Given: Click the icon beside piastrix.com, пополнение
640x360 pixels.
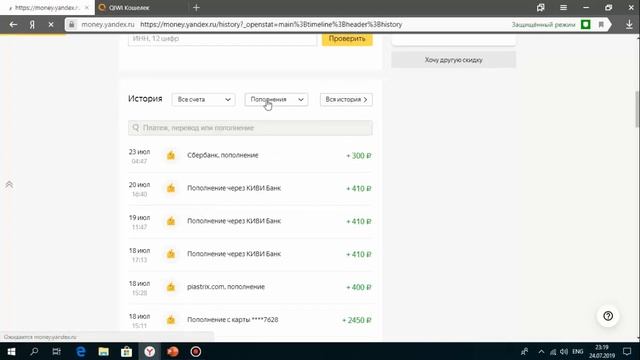Looking at the screenshot, I should coord(171,287).
